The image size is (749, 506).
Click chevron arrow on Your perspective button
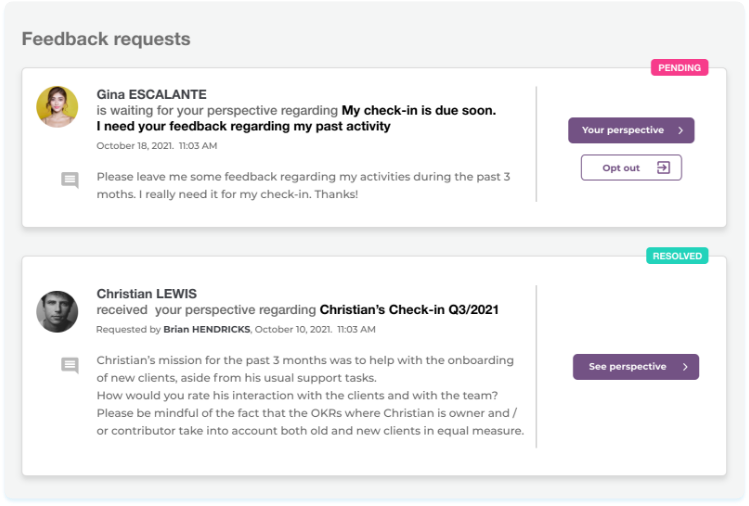pyautogui.click(x=680, y=130)
